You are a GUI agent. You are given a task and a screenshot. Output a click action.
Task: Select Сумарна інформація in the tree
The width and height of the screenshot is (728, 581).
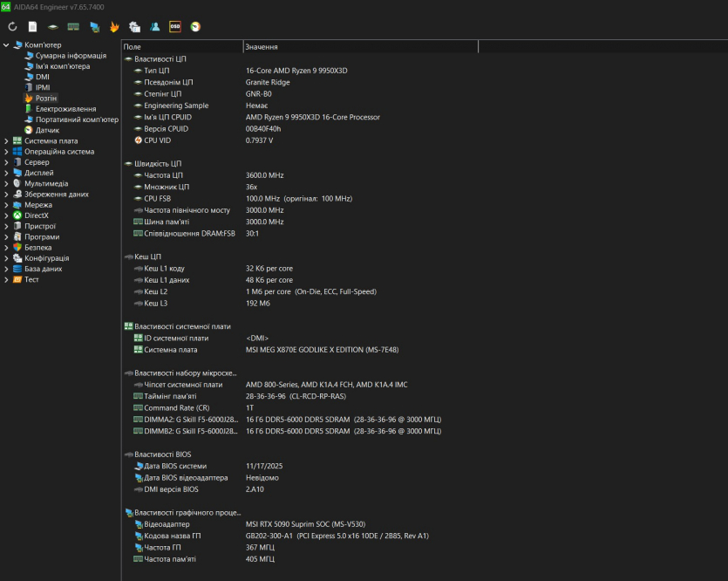[x=71, y=55]
